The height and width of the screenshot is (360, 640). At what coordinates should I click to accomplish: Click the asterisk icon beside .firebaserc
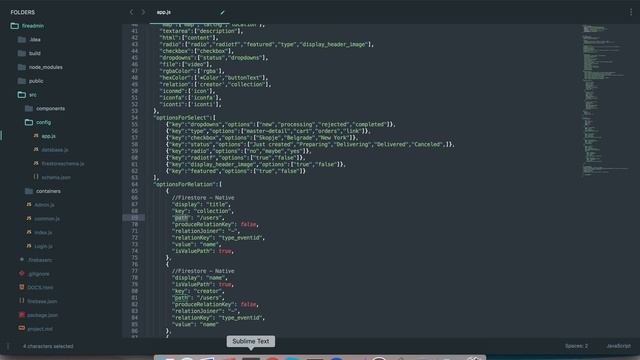click(22, 260)
